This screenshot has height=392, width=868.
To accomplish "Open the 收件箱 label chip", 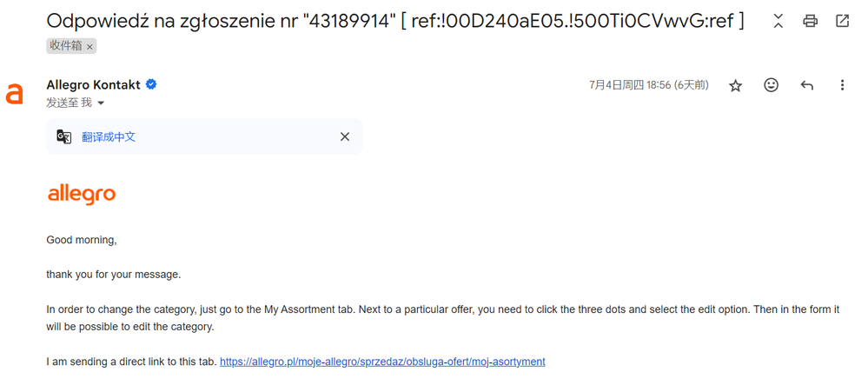I will [66, 46].
